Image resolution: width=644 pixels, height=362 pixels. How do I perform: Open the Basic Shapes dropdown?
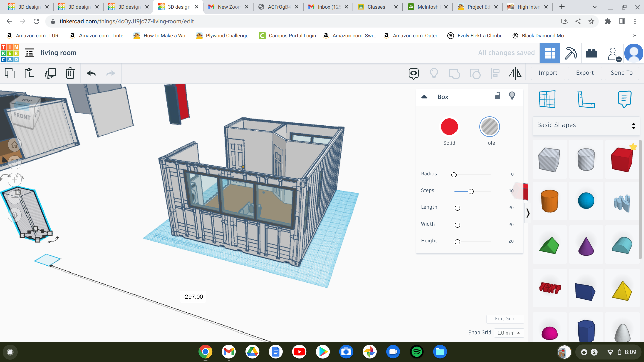tap(586, 125)
